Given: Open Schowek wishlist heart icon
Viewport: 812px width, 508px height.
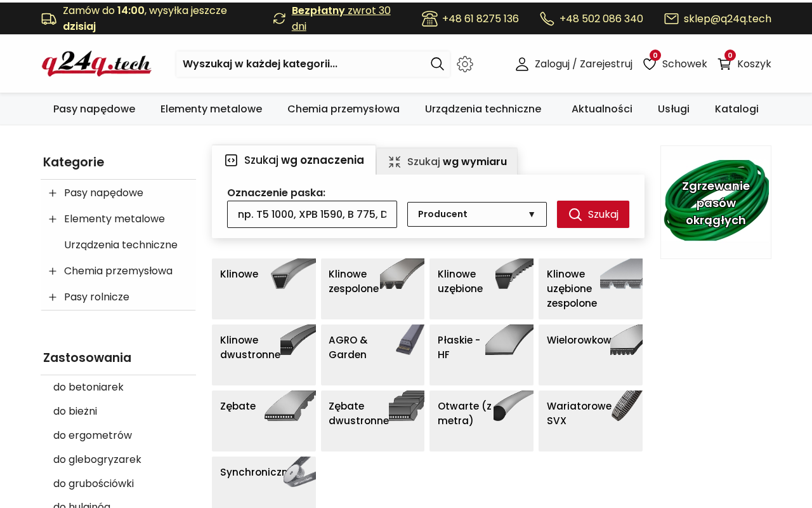Looking at the screenshot, I should 650,64.
